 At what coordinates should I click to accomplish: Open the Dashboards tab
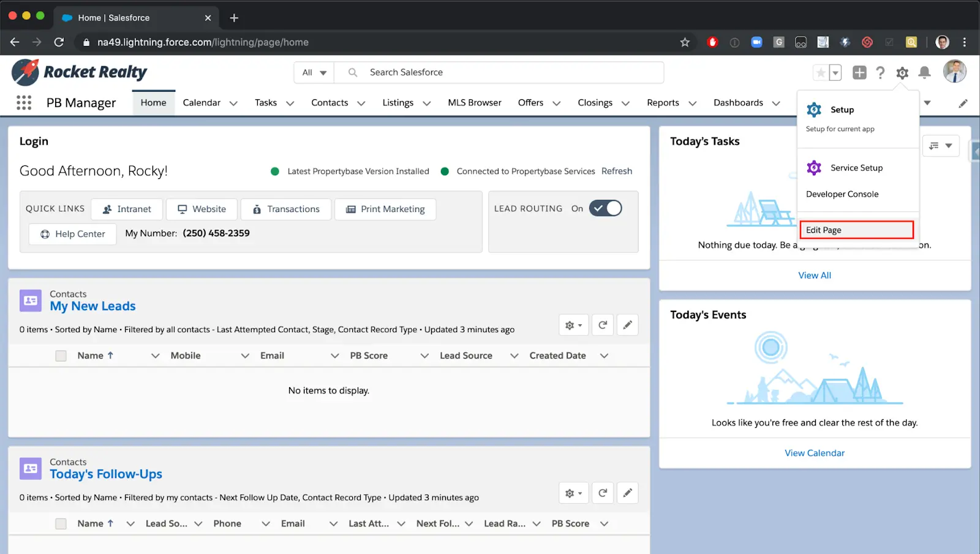coord(738,103)
